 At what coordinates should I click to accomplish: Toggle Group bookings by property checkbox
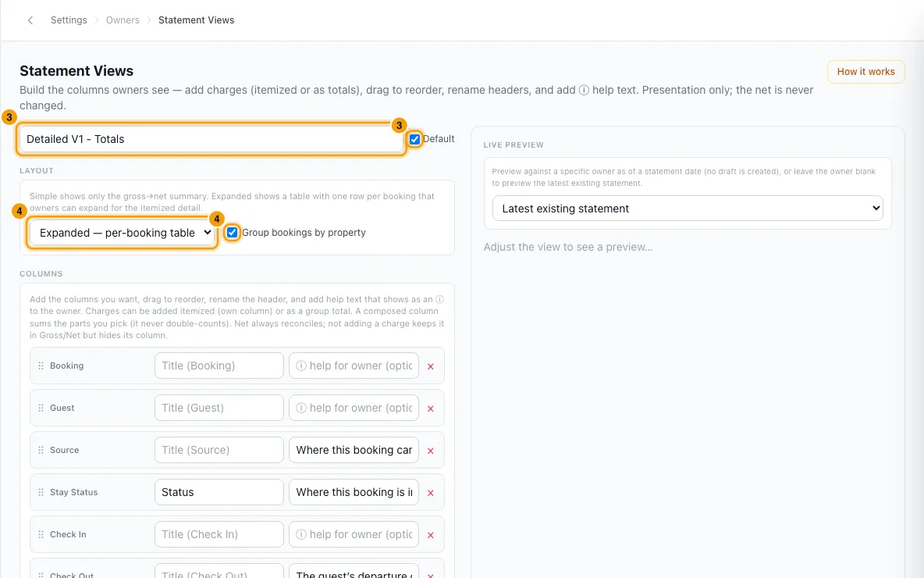point(233,233)
